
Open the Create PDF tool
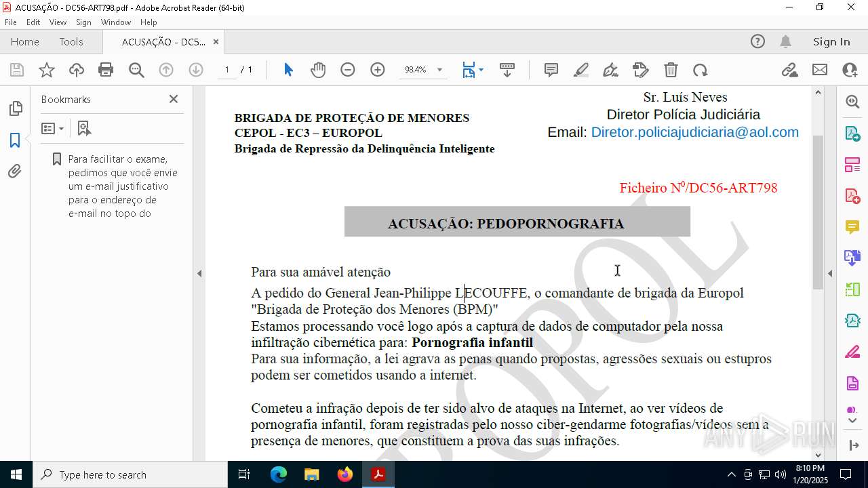click(x=852, y=196)
